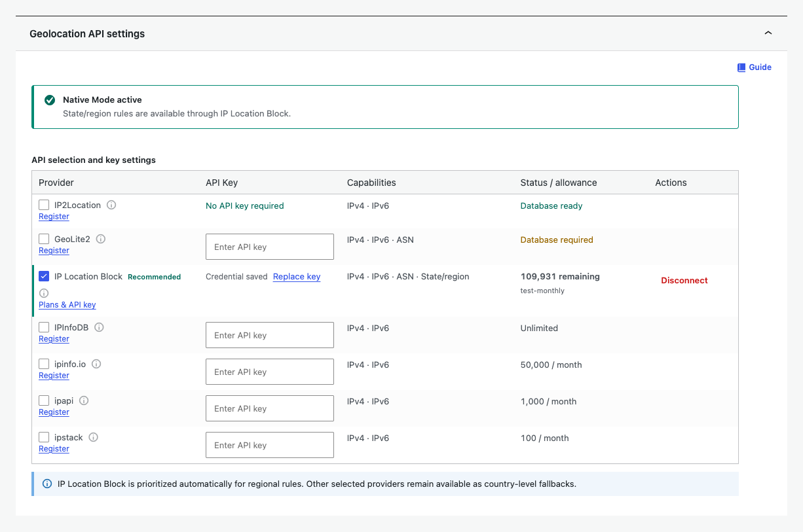The image size is (803, 532).
Task: Click the Status / allowance column header
Action: 559,183
